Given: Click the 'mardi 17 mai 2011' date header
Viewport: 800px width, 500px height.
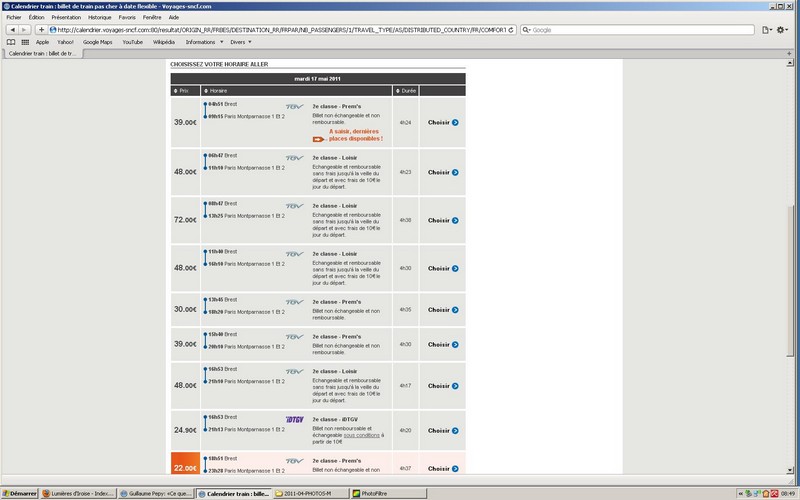Looking at the screenshot, I should [317, 79].
